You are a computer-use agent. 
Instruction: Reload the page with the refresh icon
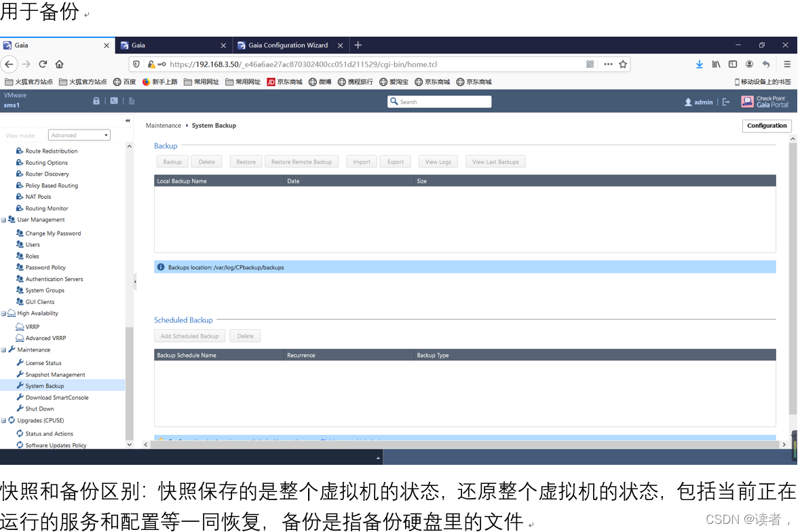[43, 64]
